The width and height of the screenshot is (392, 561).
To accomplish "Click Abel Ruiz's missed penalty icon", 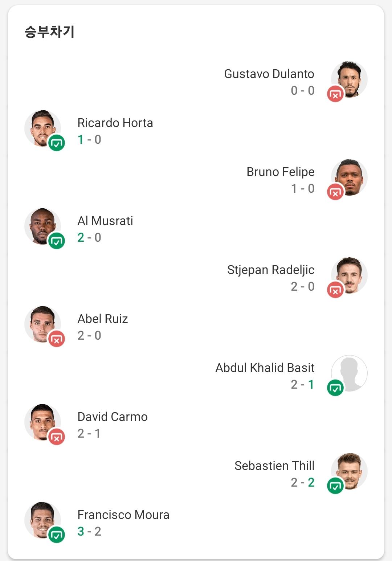I will pyautogui.click(x=57, y=339).
